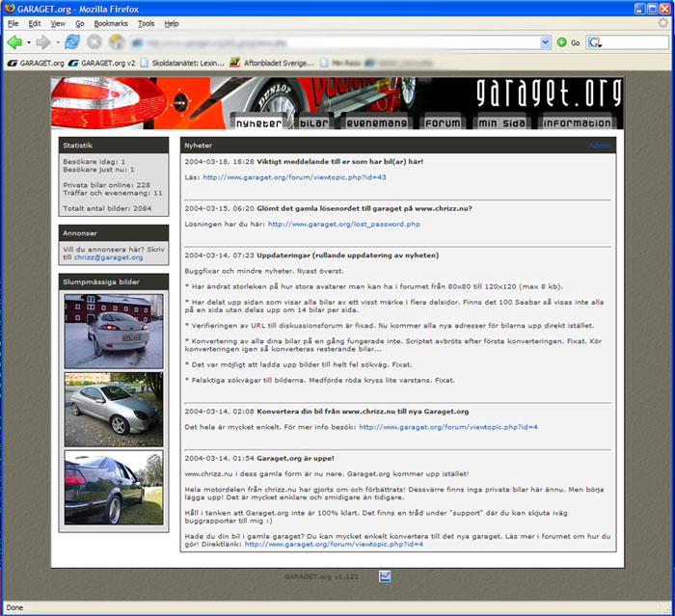Open the Bookmarks menu
The width and height of the screenshot is (675, 616).
[x=111, y=24]
